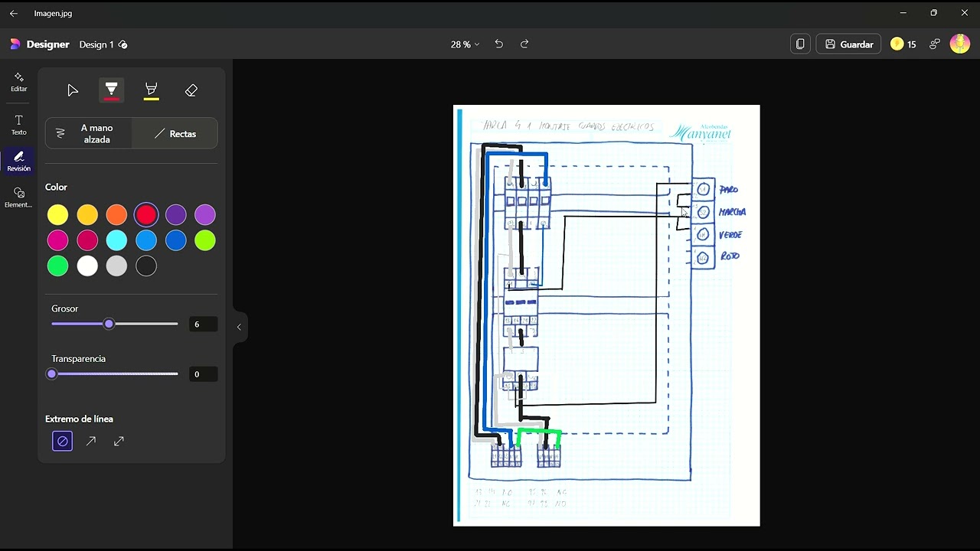Screen dimensions: 980x551
Task: Restore down the Designer window
Action: point(933,13)
